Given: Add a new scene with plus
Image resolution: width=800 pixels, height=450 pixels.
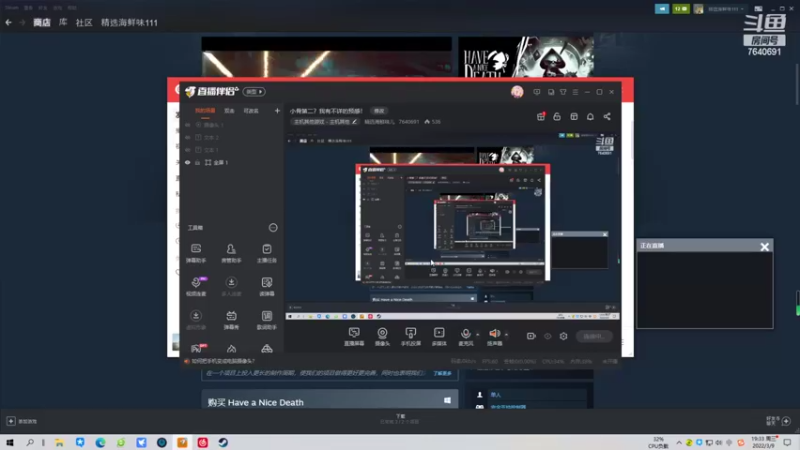Looking at the screenshot, I should pos(277,111).
